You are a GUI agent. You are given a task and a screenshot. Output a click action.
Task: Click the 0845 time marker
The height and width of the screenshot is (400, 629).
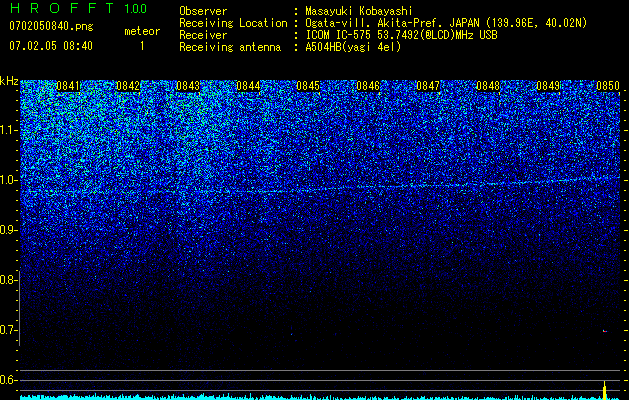(308, 86)
